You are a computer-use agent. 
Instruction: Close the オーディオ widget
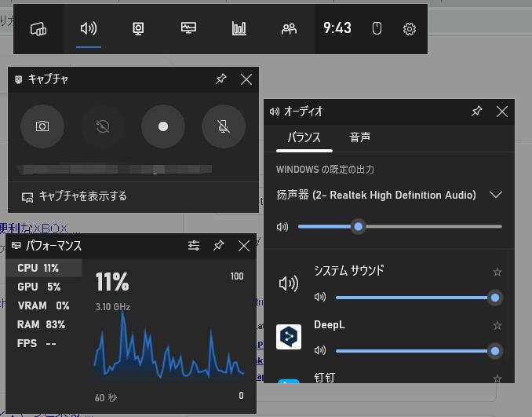click(502, 112)
